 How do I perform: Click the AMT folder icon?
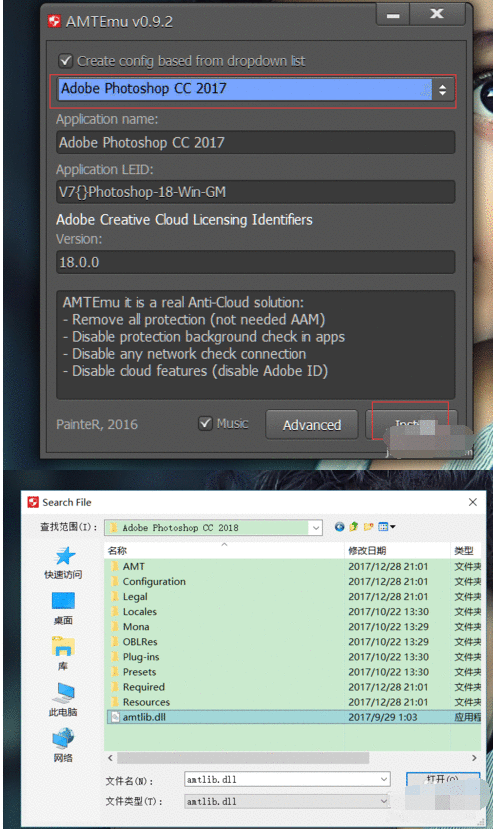point(115,566)
